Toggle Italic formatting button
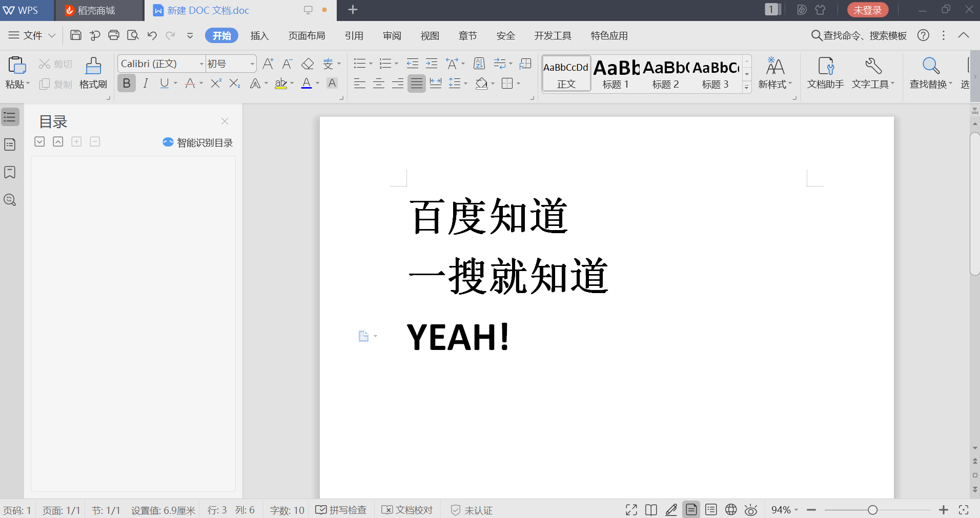 pos(146,83)
